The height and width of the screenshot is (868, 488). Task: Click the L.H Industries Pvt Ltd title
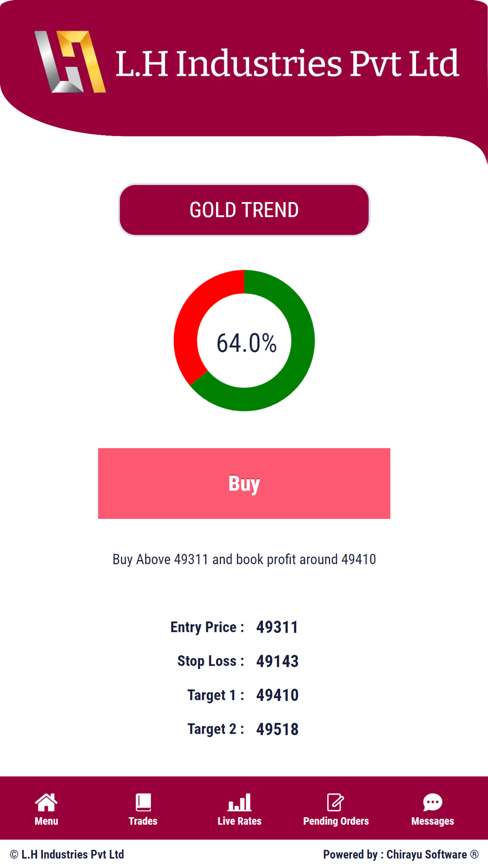tap(287, 63)
